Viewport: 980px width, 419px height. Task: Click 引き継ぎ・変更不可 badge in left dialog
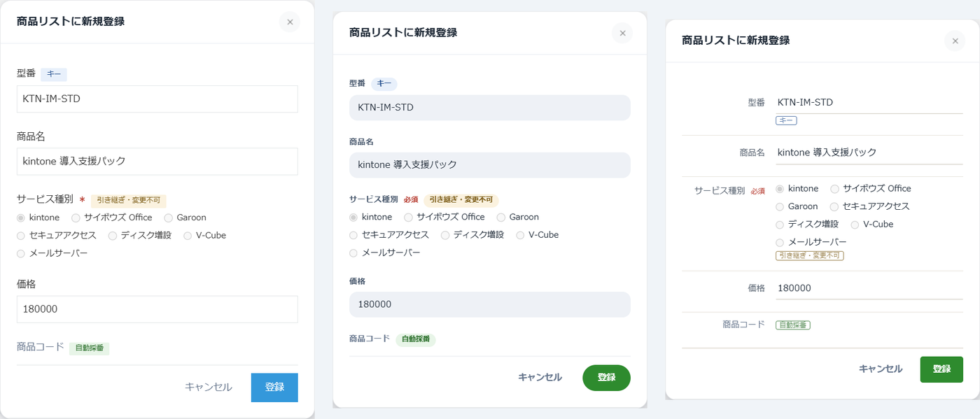coord(129,201)
